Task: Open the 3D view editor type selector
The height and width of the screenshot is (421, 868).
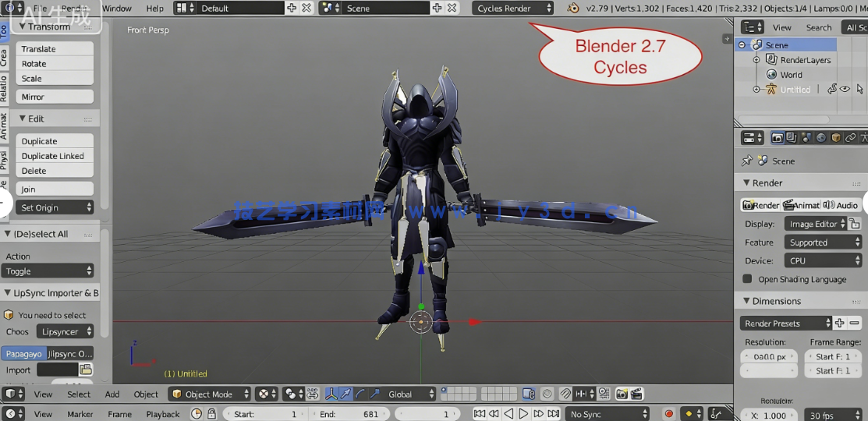Action: [x=14, y=394]
